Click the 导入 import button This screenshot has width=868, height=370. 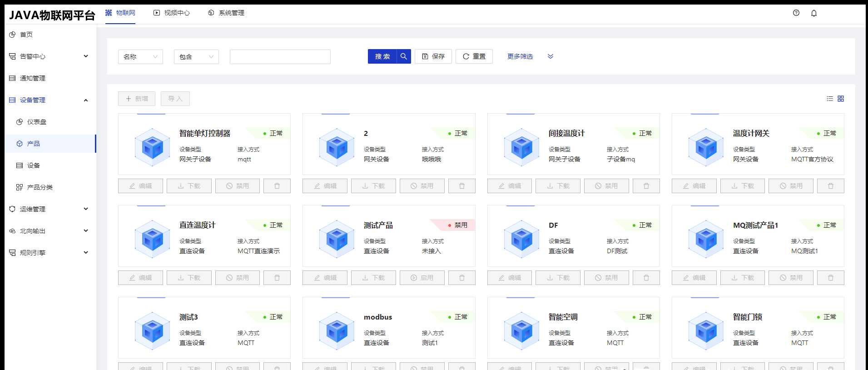point(175,99)
